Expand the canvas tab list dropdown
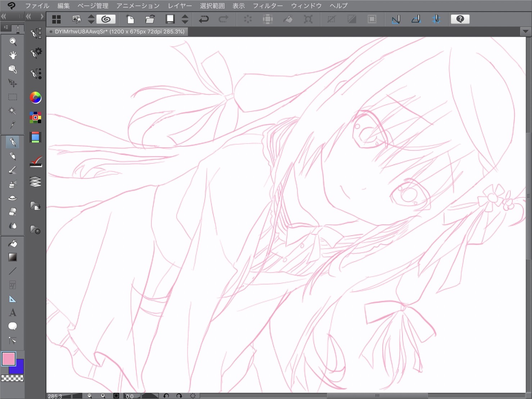 coord(526,31)
